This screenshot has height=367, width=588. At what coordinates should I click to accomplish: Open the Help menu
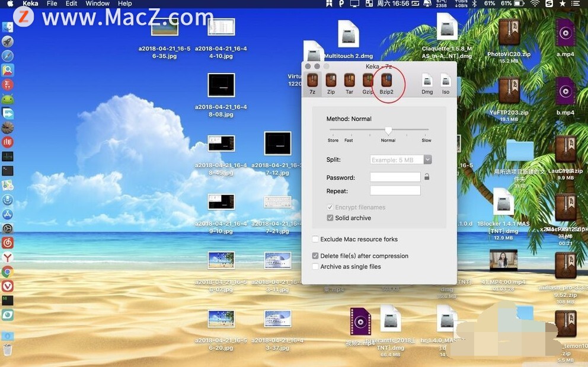pyautogui.click(x=125, y=4)
